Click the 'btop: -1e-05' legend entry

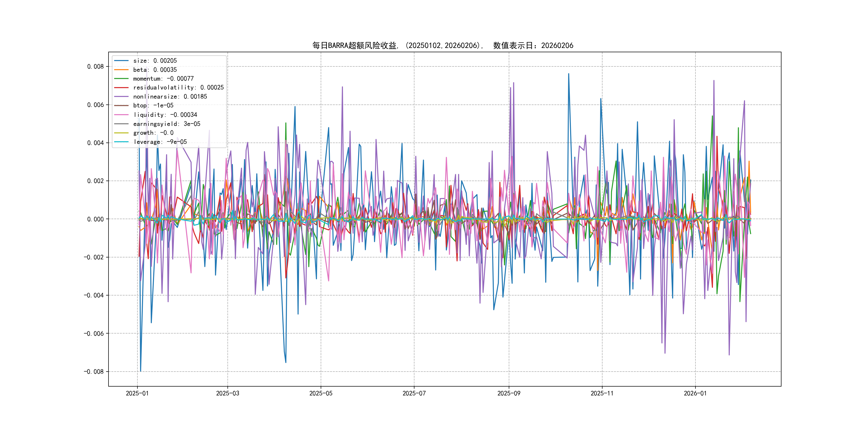(153, 106)
